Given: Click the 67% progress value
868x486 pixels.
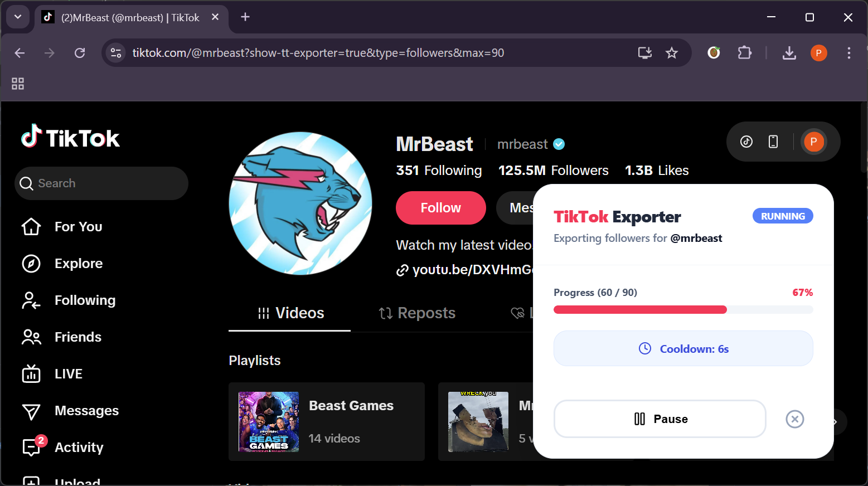Looking at the screenshot, I should click(x=803, y=293).
